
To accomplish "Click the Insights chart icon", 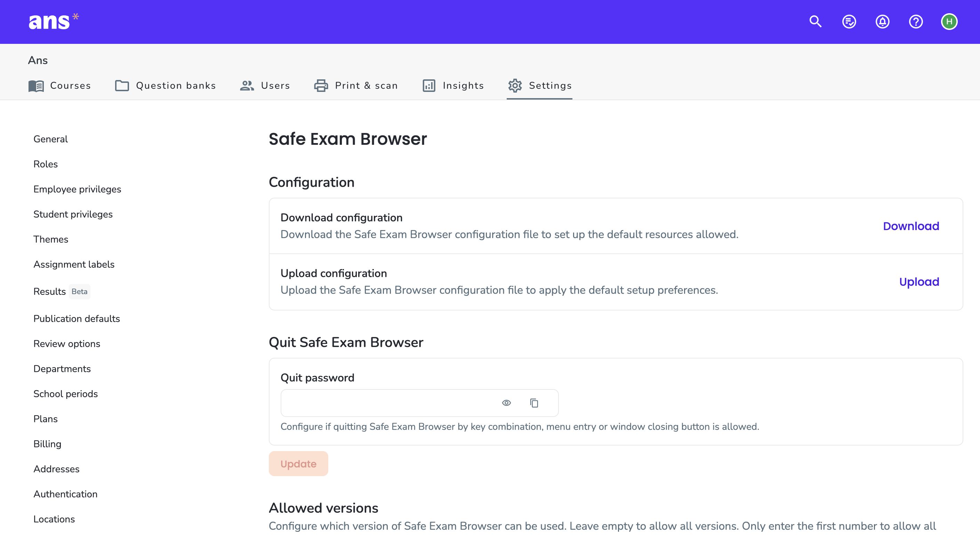I will click(429, 86).
